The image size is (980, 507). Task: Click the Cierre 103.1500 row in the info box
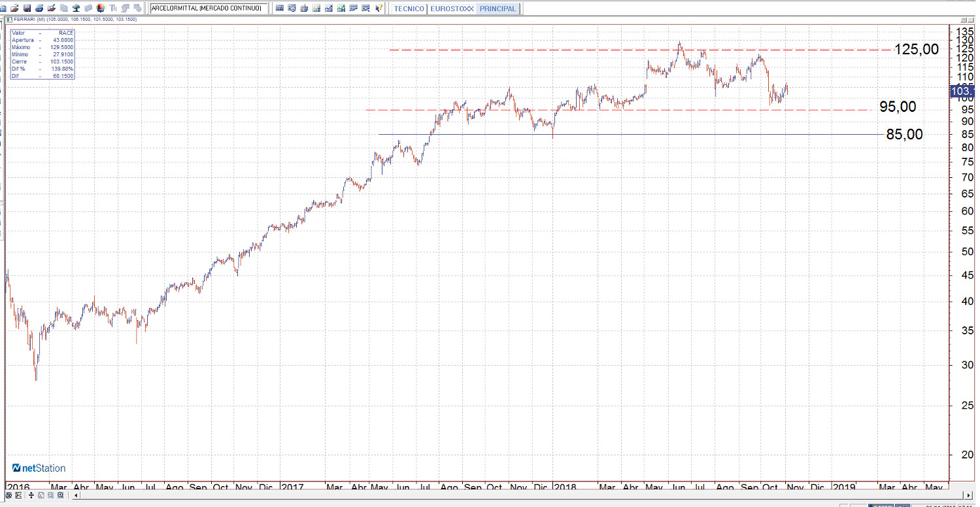point(42,61)
